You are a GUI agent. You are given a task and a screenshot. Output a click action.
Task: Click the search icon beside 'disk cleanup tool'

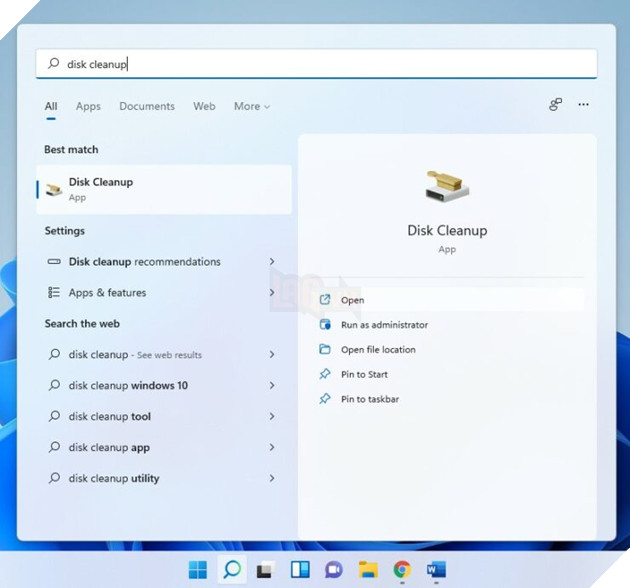coord(54,416)
